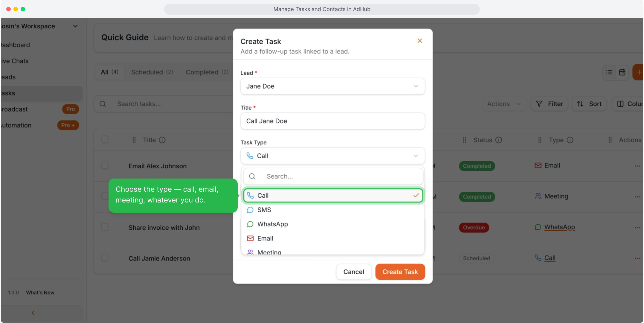Screen dimensions: 644x323
Task: Click the Cancel button
Action: click(354, 272)
